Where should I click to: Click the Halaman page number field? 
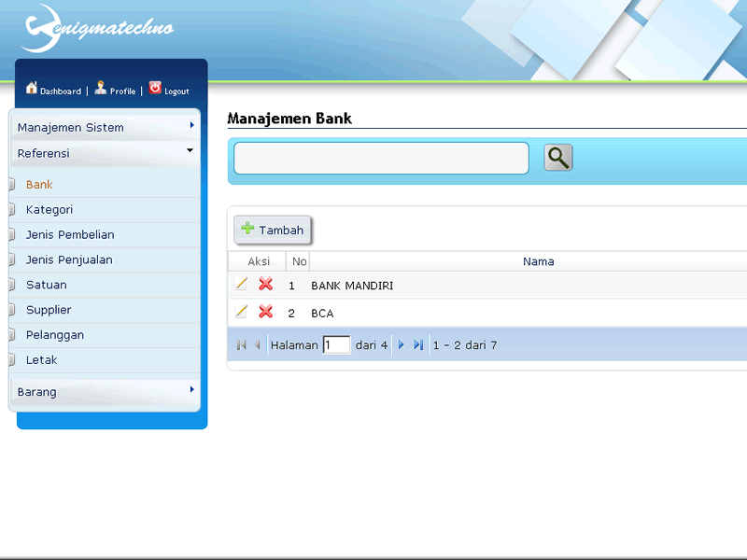[336, 344]
